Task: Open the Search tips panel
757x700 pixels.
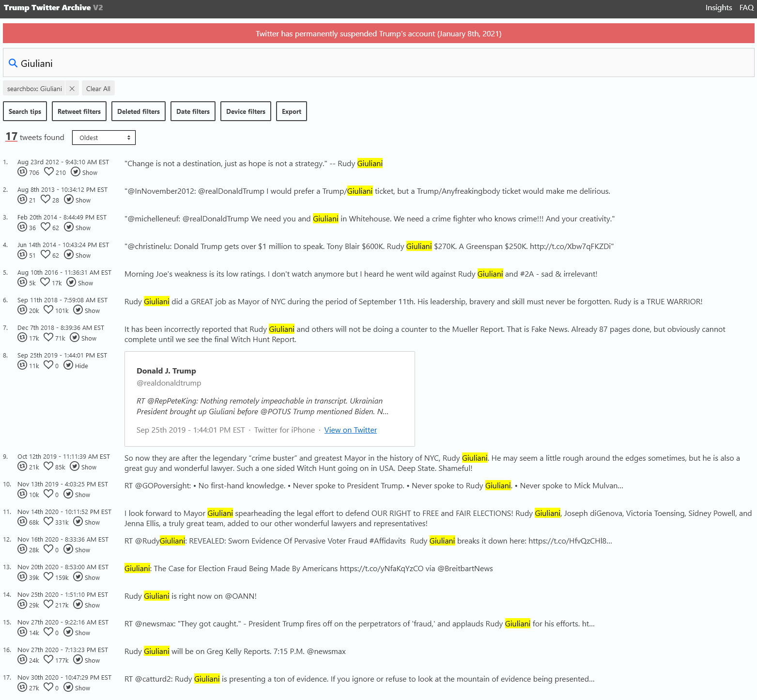Action: [25, 111]
